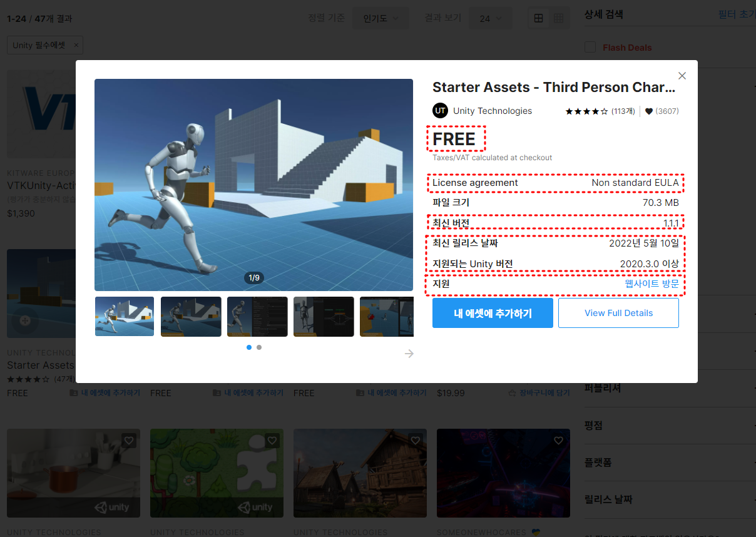
Task: Open the neon scene asset thumbnail
Action: click(x=503, y=473)
